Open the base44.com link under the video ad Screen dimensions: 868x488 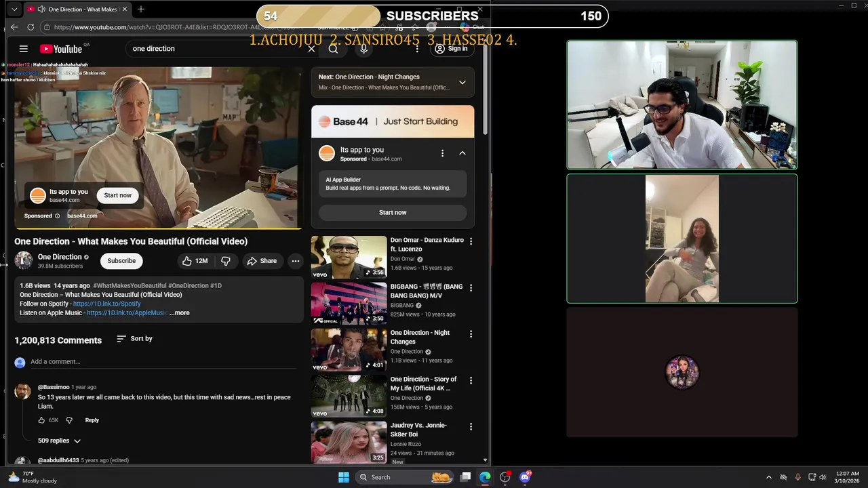(82, 216)
